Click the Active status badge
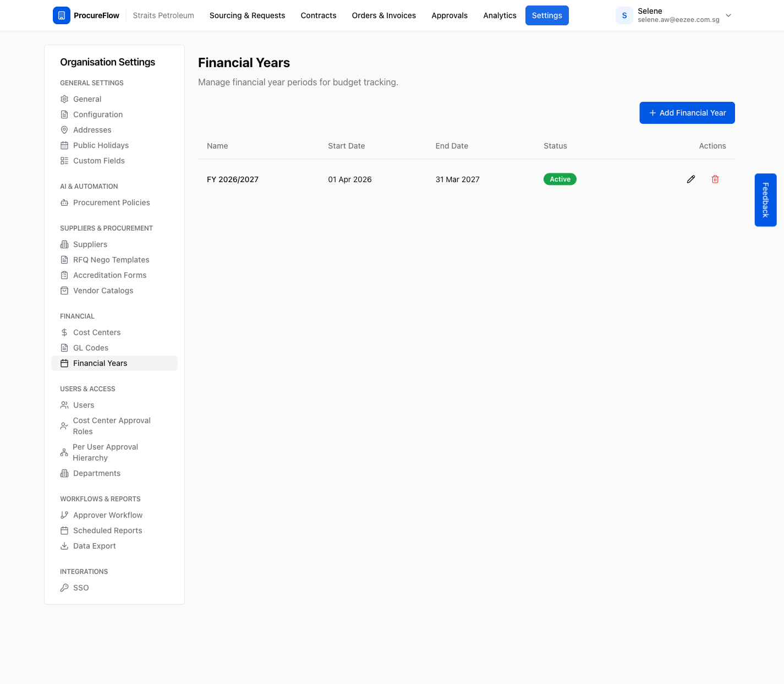This screenshot has width=784, height=684. (x=560, y=179)
